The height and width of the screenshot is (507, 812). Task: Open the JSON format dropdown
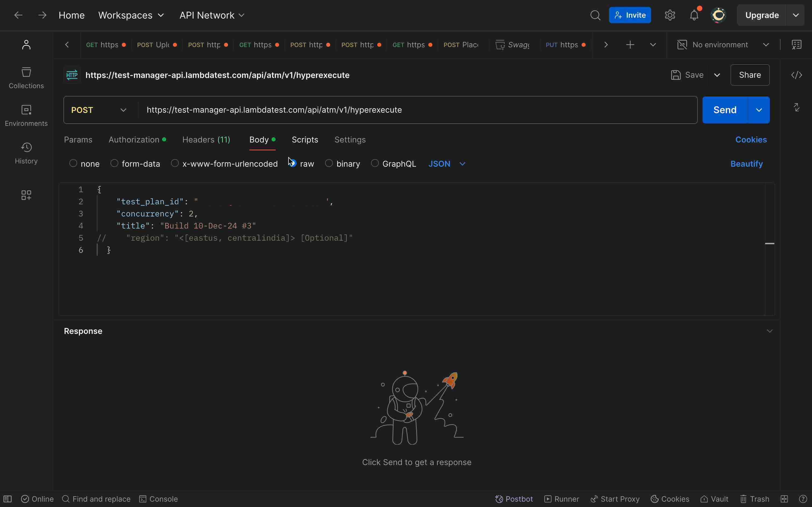pyautogui.click(x=447, y=164)
